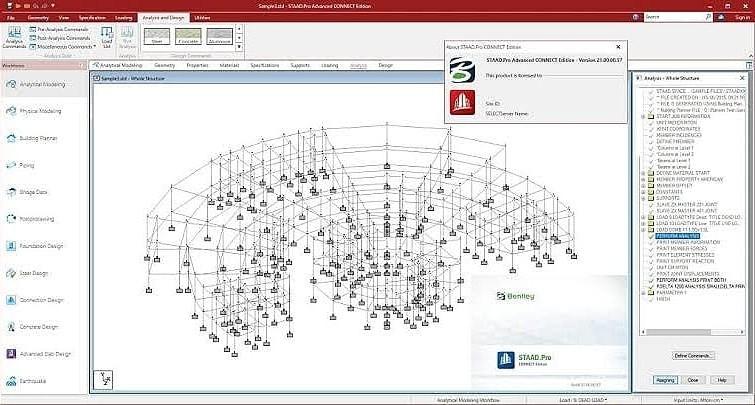
Task: Click the search magnifier icon
Action: (x=708, y=17)
